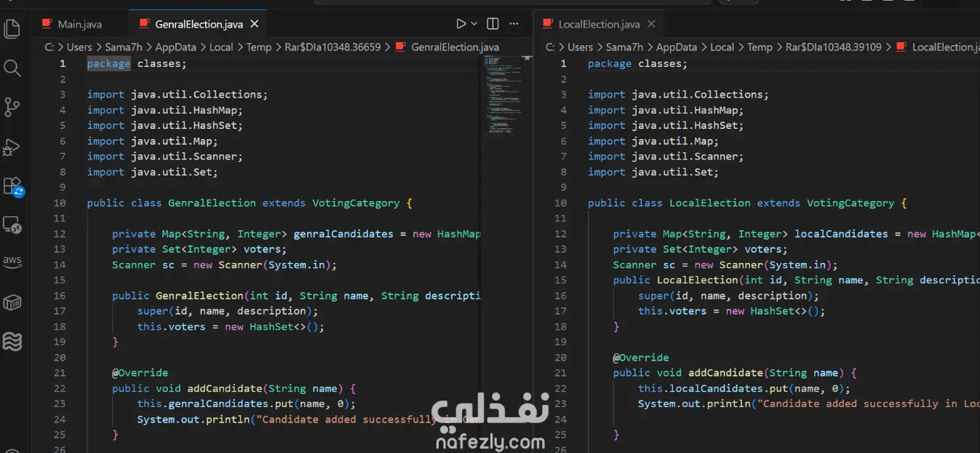Select the LocalElection.java tab
Image resolution: width=980 pixels, height=453 pixels.
click(598, 24)
